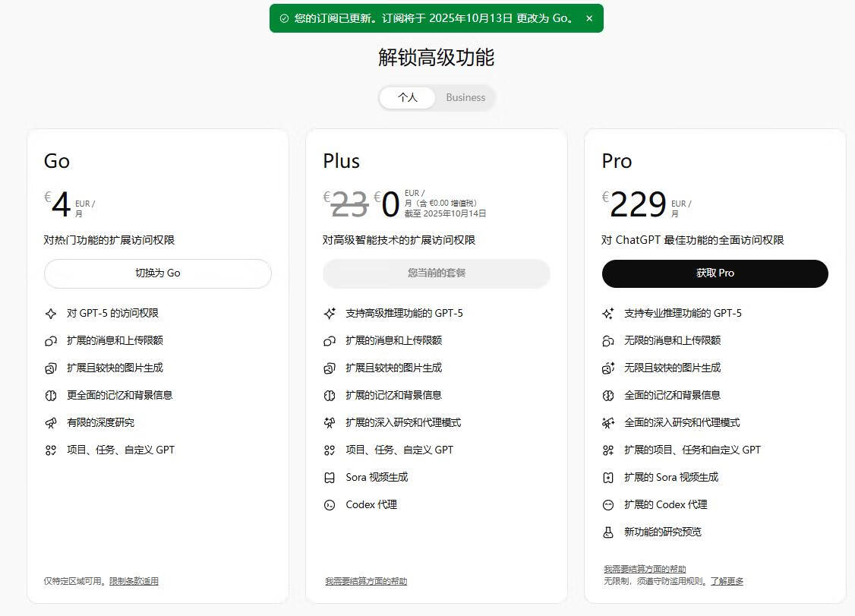The width and height of the screenshot is (855, 616).
Task: Open billing help link under Plus plan
Action: pos(366,581)
